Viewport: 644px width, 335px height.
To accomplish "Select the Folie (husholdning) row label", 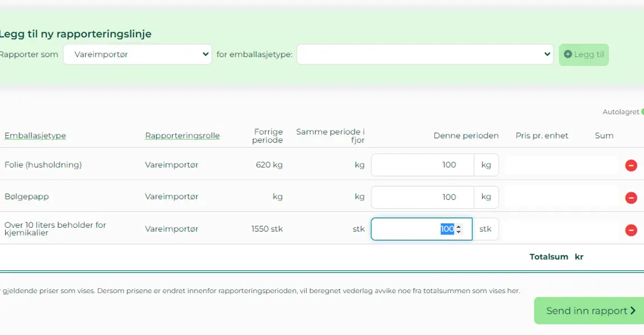I will [x=43, y=165].
